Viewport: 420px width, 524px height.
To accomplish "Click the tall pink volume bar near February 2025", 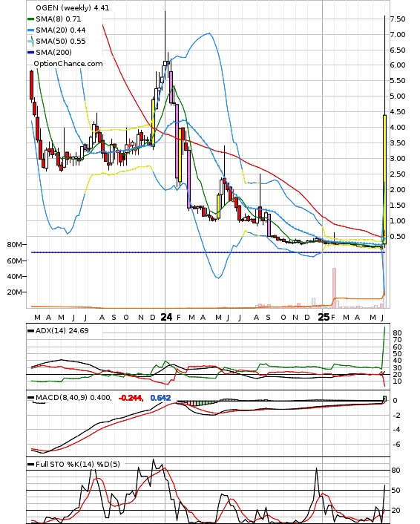I will pos(334,288).
